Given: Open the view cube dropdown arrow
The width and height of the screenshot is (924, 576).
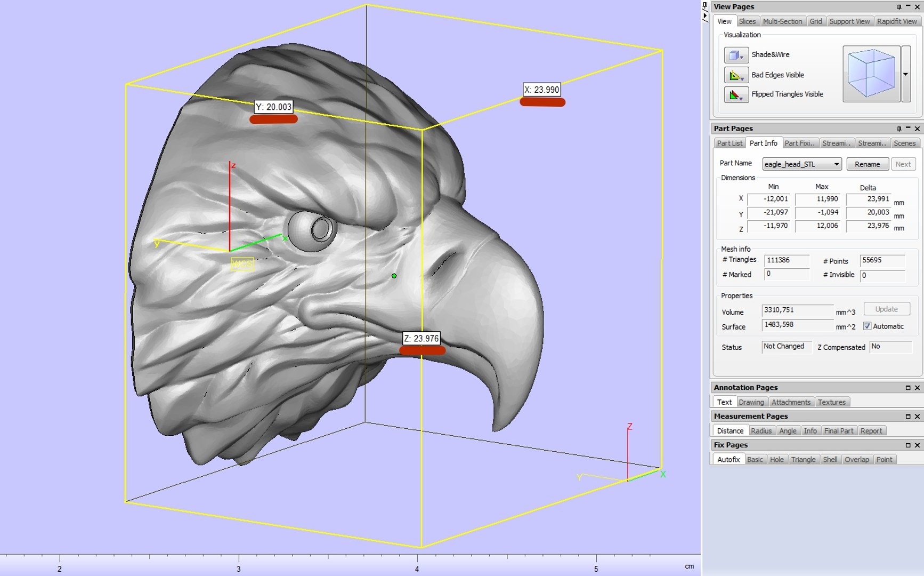Looking at the screenshot, I should tap(906, 74).
